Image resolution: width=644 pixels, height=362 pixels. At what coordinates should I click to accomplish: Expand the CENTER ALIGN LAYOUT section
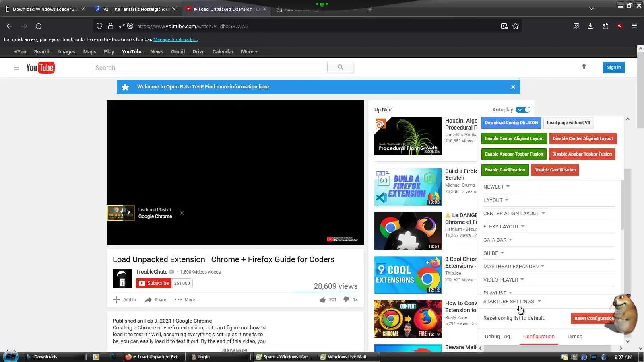coord(514,214)
